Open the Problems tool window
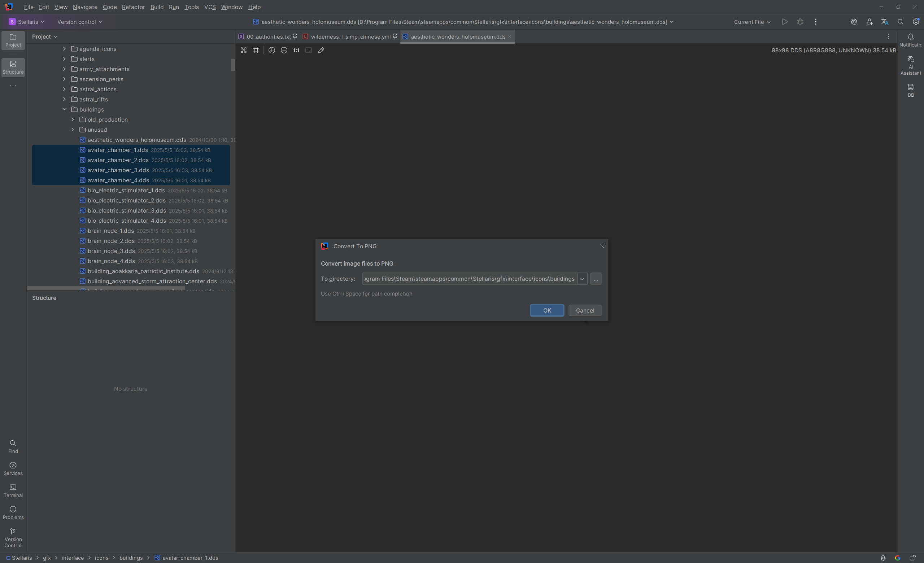Image resolution: width=924 pixels, height=563 pixels. click(x=13, y=512)
